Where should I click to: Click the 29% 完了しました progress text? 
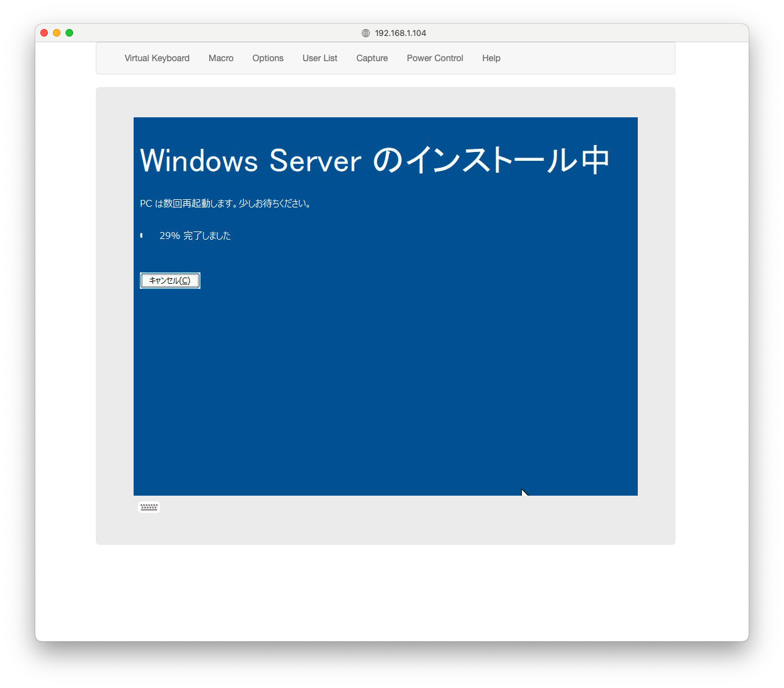(195, 236)
